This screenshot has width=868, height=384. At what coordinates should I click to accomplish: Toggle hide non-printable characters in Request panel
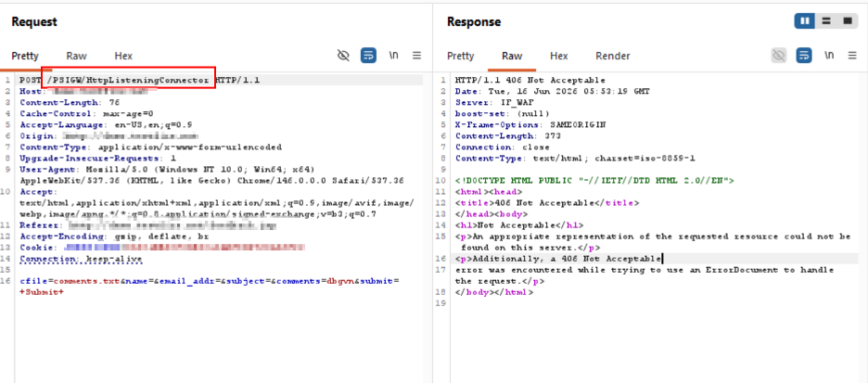pyautogui.click(x=344, y=56)
